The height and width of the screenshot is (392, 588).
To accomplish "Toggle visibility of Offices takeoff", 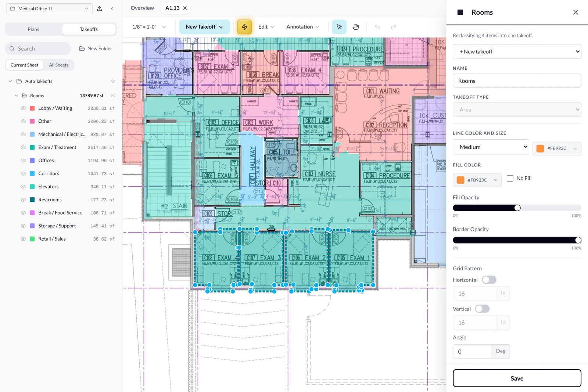I will (23, 161).
